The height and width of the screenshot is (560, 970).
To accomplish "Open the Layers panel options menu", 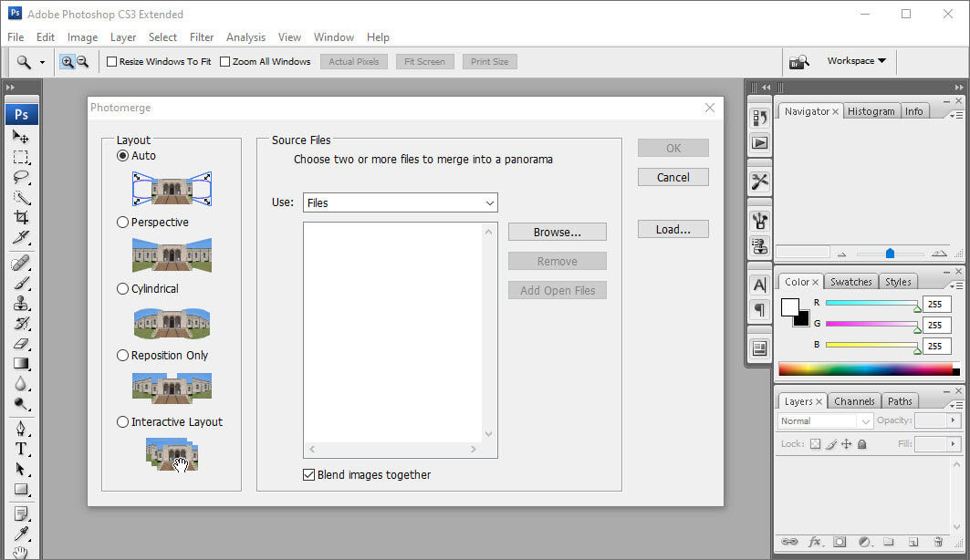I will point(956,405).
